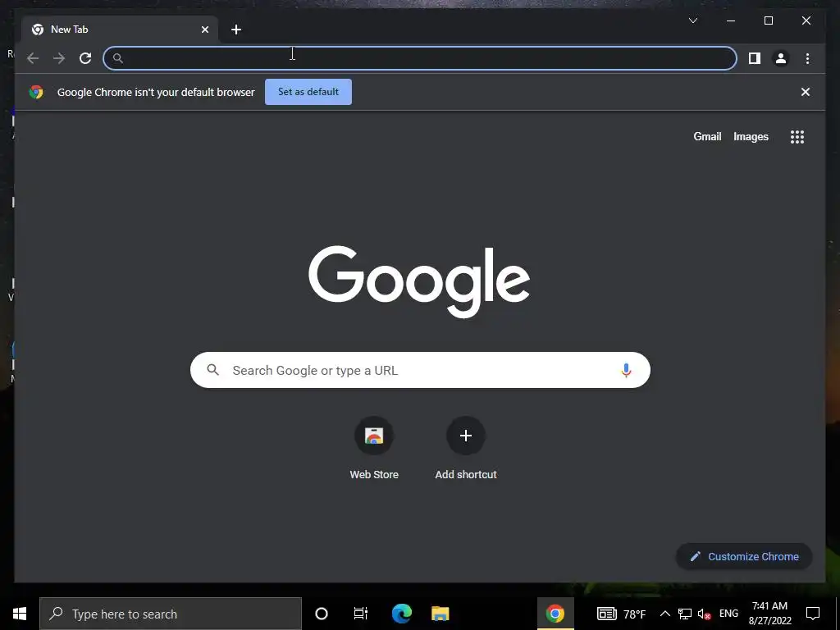Open the Gmail link
This screenshot has width=840, height=630.
[707, 137]
